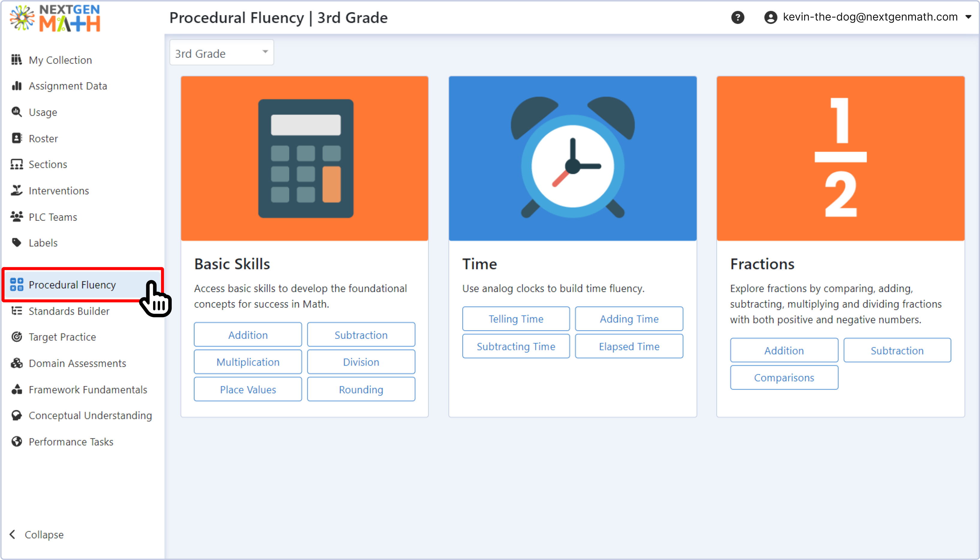Click the alarm clock Time card image
The image size is (980, 560).
(572, 158)
